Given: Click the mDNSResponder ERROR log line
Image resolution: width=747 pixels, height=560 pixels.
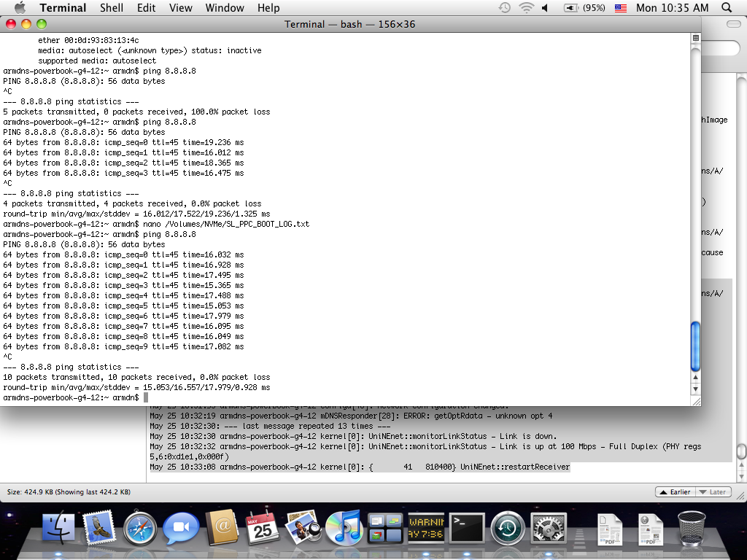Looking at the screenshot, I should point(351,416).
